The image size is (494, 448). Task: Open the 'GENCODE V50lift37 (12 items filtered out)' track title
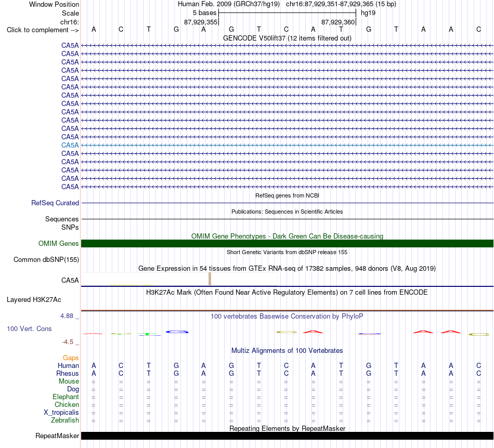click(x=287, y=38)
